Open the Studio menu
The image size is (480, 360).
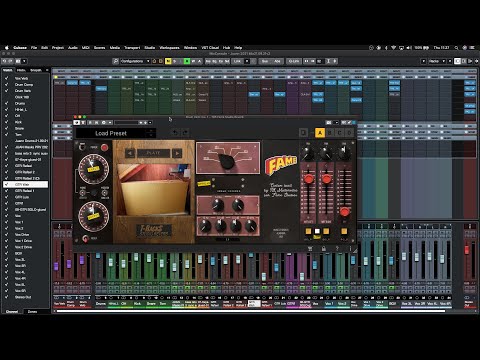click(x=150, y=48)
